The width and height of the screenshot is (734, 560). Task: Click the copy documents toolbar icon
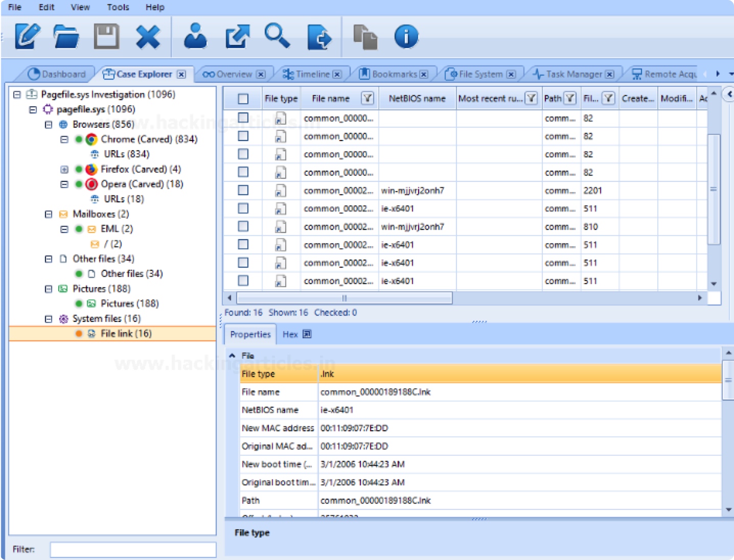tap(365, 37)
